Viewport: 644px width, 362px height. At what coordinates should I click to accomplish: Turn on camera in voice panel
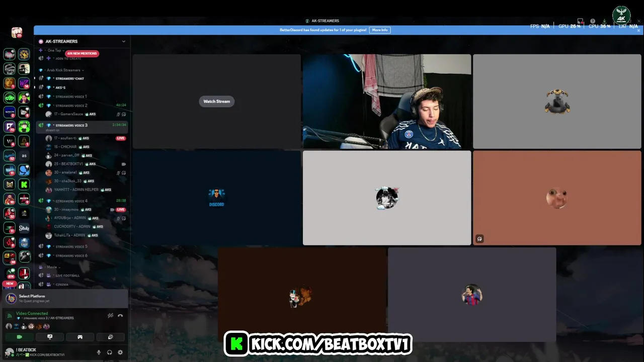[x=19, y=337]
